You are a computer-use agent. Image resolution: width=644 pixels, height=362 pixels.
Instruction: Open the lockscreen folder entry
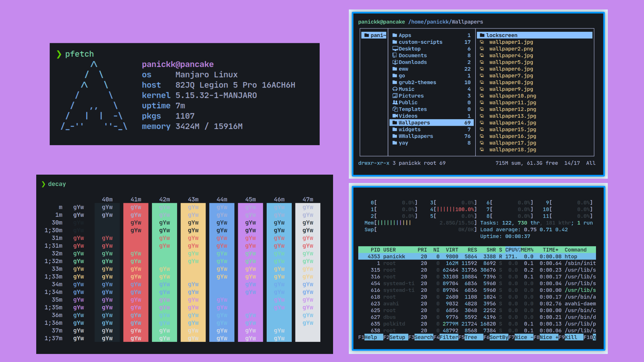tap(501, 35)
